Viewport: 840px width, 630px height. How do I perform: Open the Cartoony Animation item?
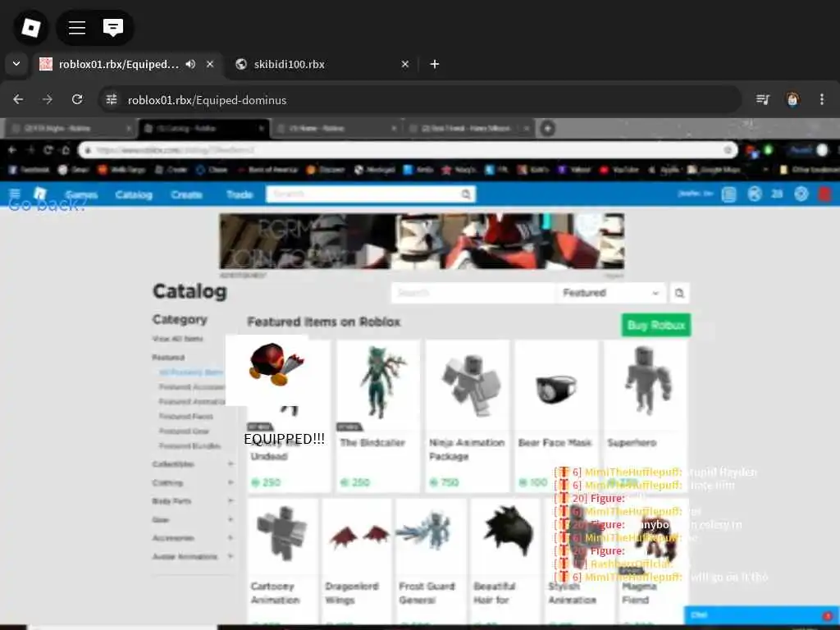[282, 561]
